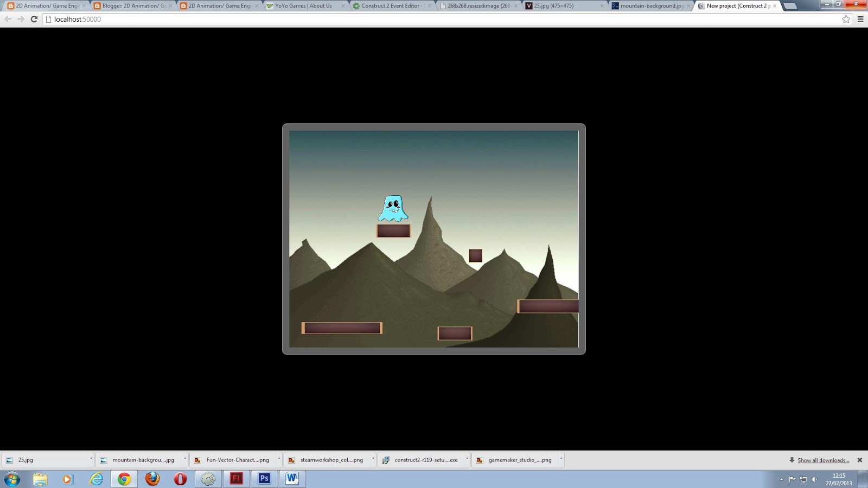Screen dimensions: 868x488
Task: Click the browser back navigation button
Action: tap(7, 19)
